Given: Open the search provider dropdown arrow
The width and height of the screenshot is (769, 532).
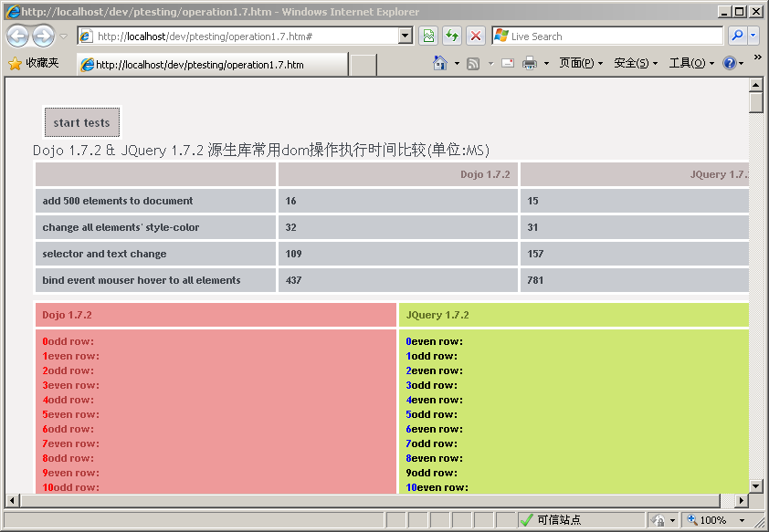Looking at the screenshot, I should (753, 36).
